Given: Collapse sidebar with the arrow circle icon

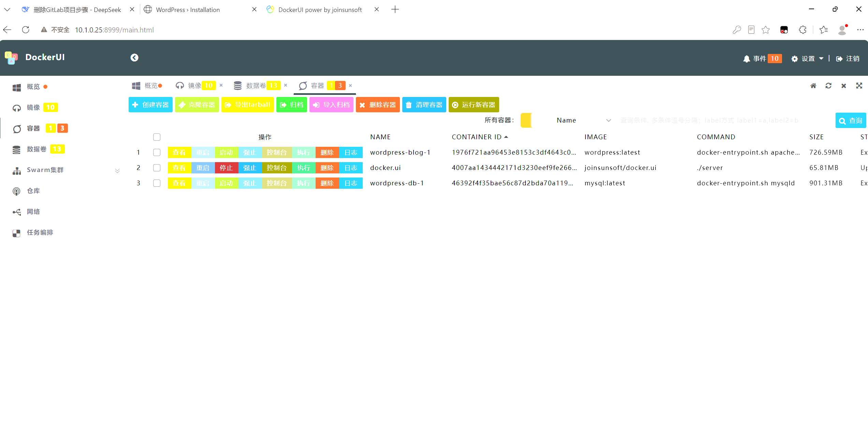Looking at the screenshot, I should (x=134, y=58).
